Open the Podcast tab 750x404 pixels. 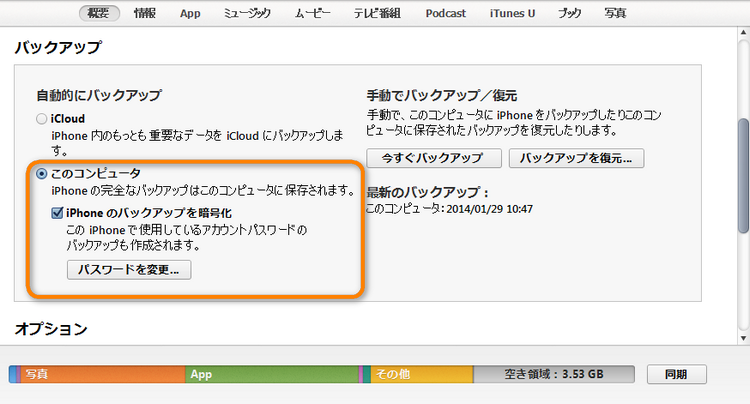click(445, 13)
